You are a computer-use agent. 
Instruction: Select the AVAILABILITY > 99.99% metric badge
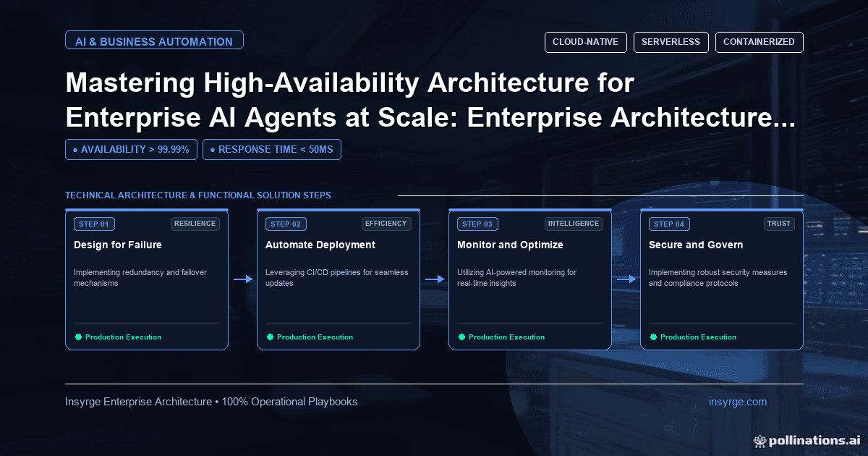[131, 149]
